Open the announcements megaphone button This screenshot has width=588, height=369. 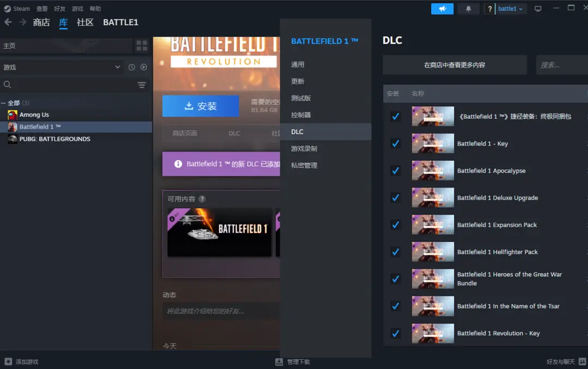pos(442,9)
